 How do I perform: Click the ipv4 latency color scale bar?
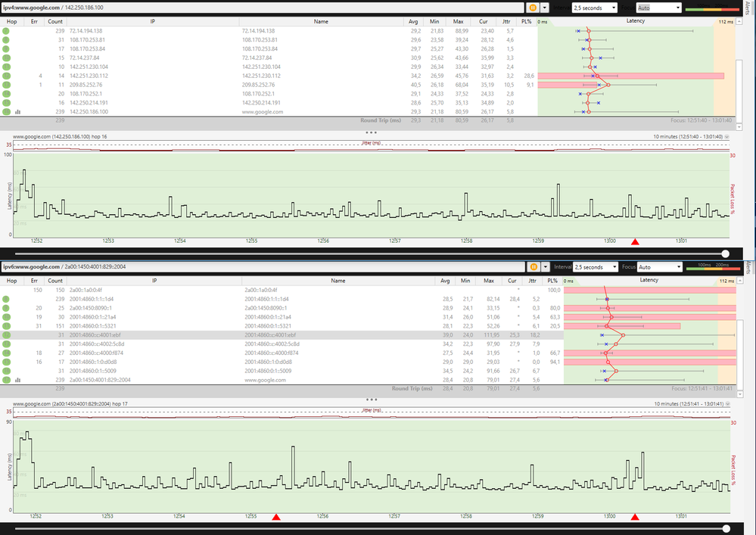tap(713, 8)
